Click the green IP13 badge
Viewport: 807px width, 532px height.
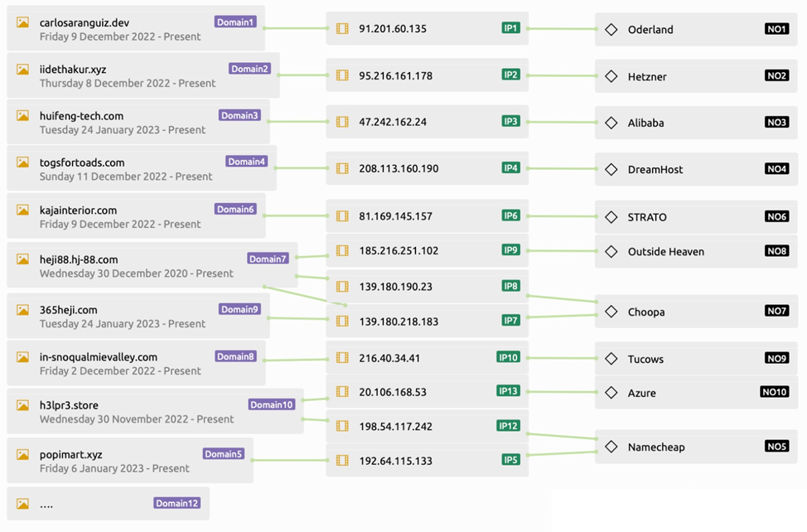[x=508, y=391]
